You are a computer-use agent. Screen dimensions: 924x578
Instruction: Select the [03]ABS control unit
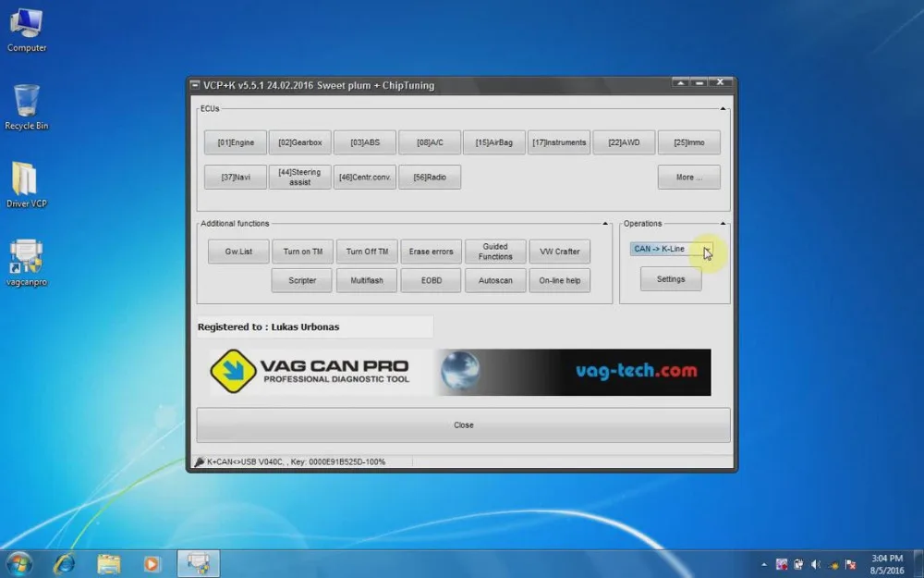click(x=365, y=142)
